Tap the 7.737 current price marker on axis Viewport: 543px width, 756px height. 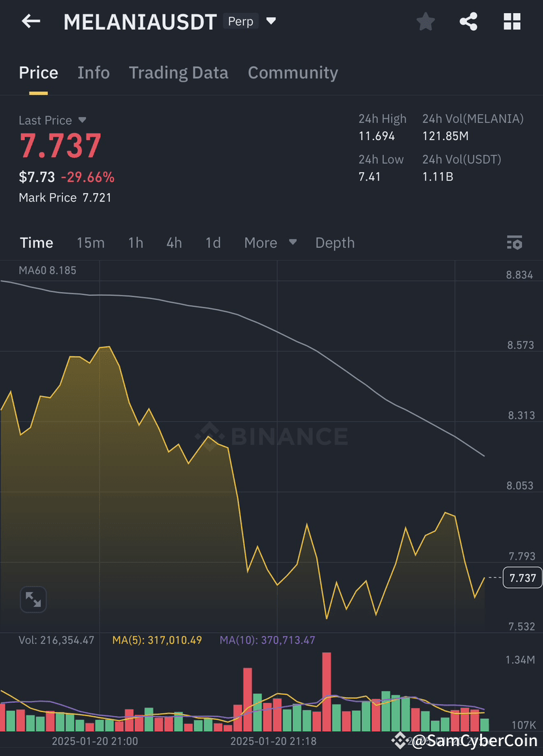522,577
